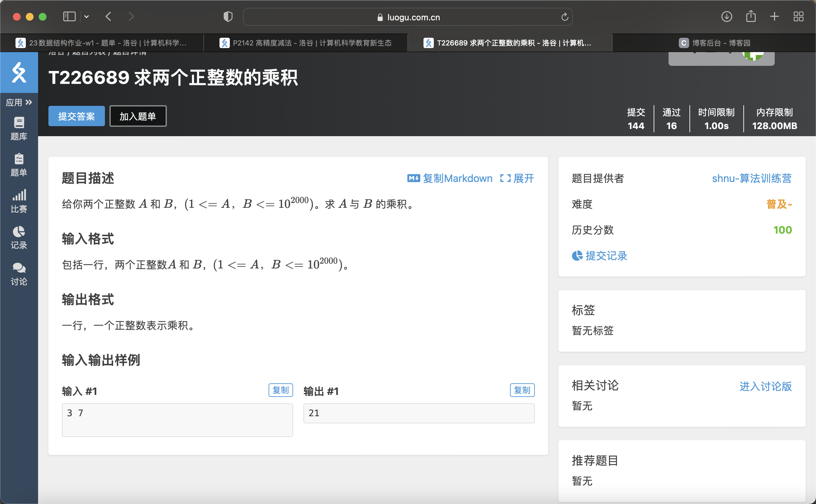Expand the 应用 apps menu
Screen dimensions: 816x504
tap(19, 102)
